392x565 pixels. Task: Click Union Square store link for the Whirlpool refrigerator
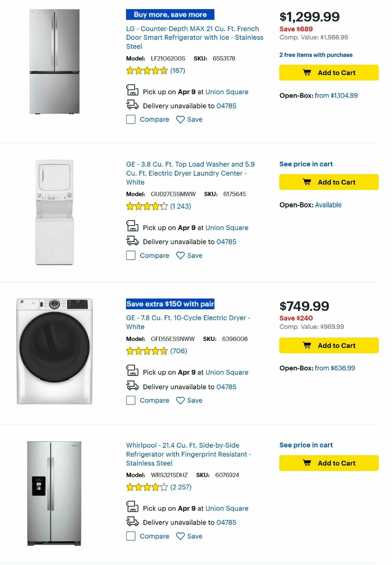tap(227, 508)
